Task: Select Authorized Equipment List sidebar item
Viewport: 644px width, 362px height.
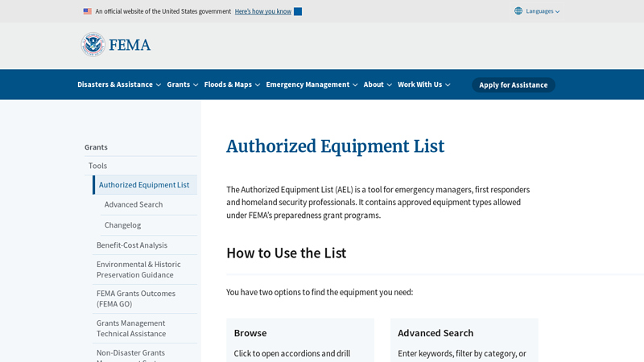Action: click(x=144, y=185)
